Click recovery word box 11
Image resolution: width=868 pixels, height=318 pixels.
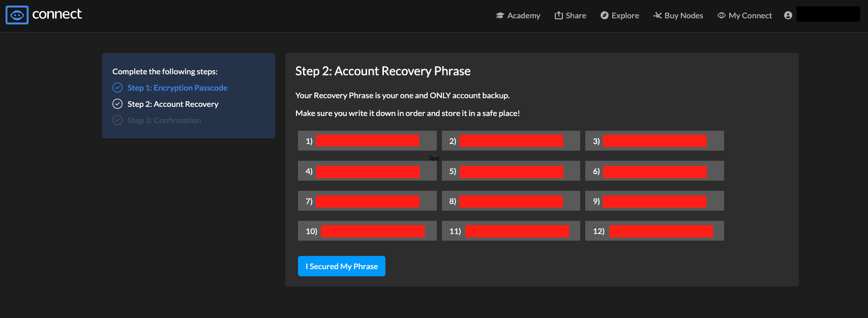(511, 231)
